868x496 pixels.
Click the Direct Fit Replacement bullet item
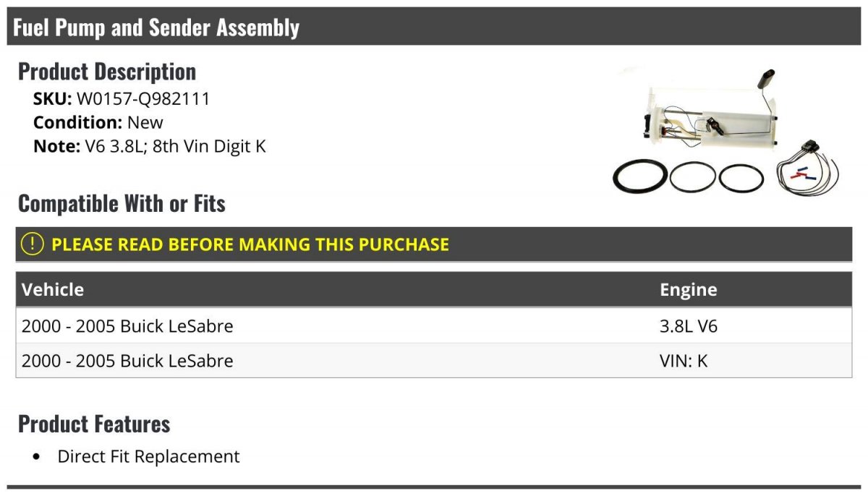pos(148,456)
